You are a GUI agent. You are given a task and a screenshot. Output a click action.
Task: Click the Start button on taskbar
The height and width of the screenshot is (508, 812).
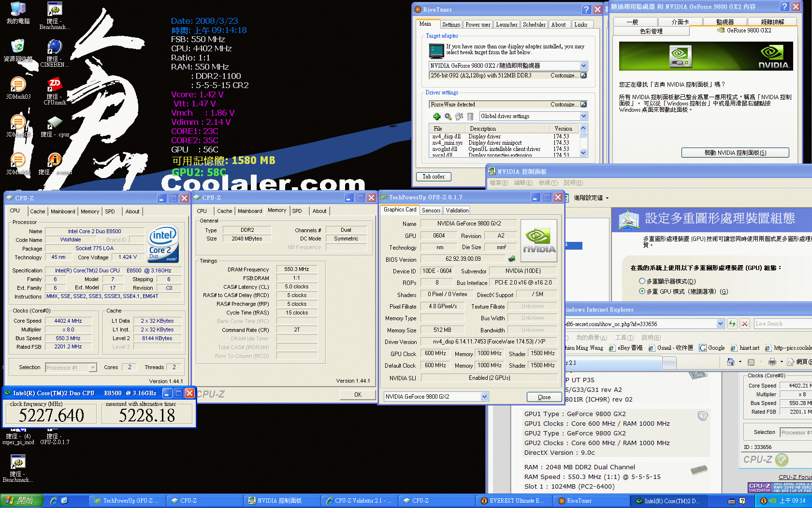pos(22,501)
